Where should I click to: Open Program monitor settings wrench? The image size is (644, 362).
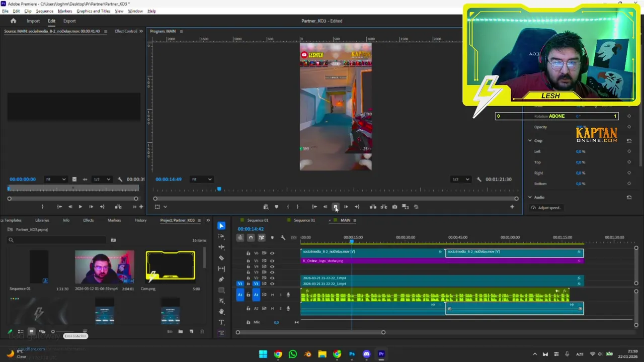click(x=479, y=179)
